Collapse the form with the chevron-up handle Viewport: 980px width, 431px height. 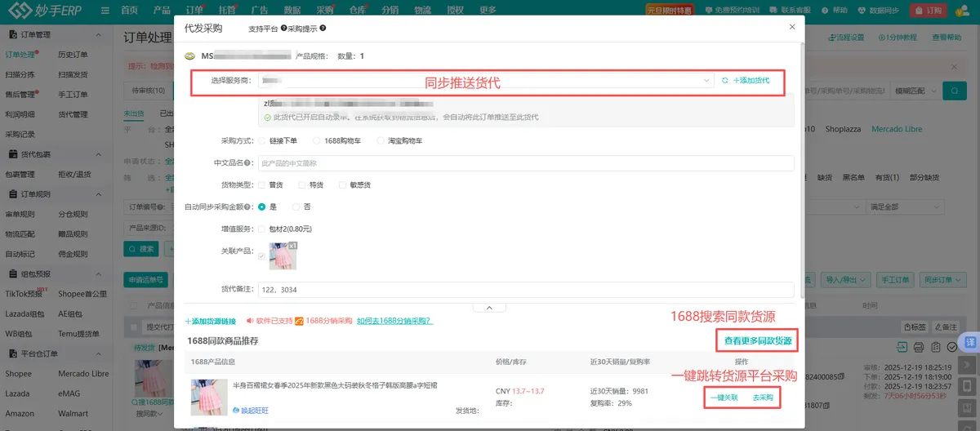point(489,307)
